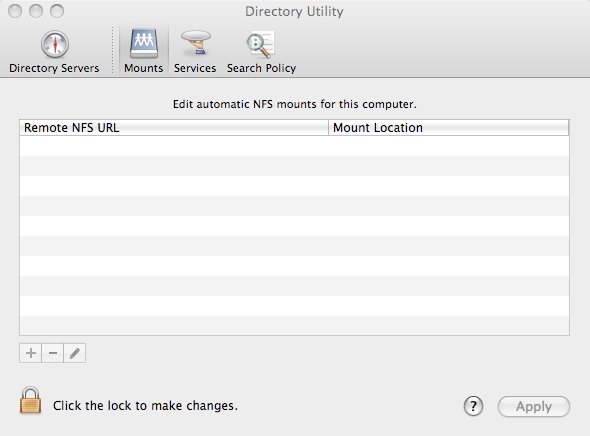Image resolution: width=590 pixels, height=436 pixels.
Task: Select the Mounts toolbar icon
Action: pyautogui.click(x=144, y=52)
